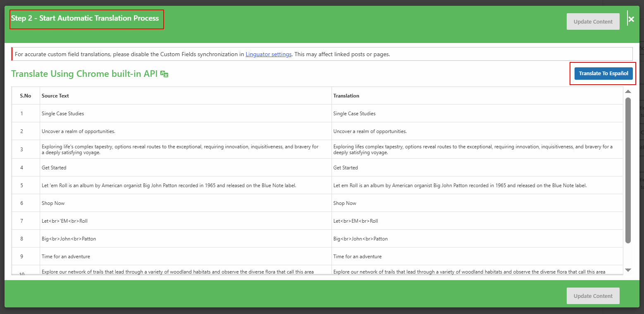Viewport: 644px width, 314px height.
Task: Click the source text "Let<br>'EM<br>Roll"
Action: [65, 221]
